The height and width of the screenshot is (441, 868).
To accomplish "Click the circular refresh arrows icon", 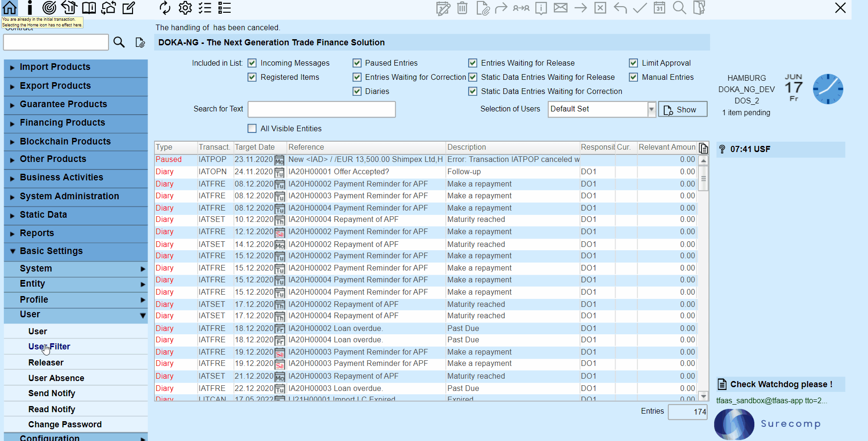I will [165, 8].
